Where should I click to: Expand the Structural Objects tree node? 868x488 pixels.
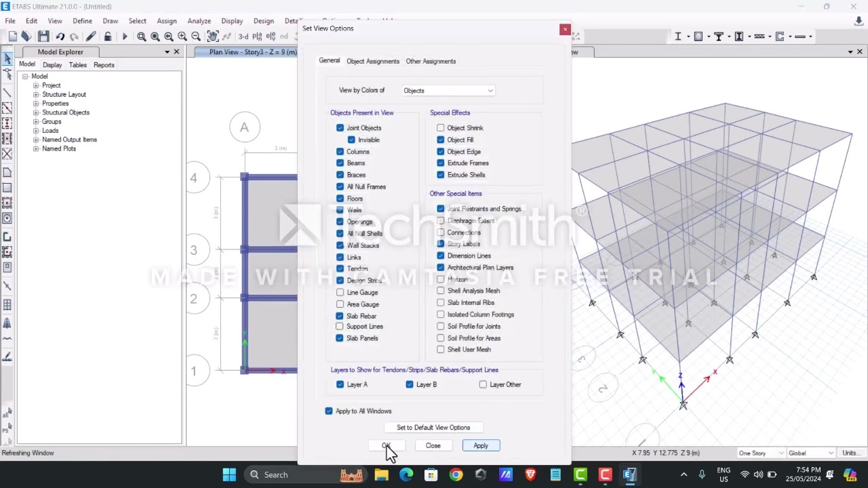36,113
